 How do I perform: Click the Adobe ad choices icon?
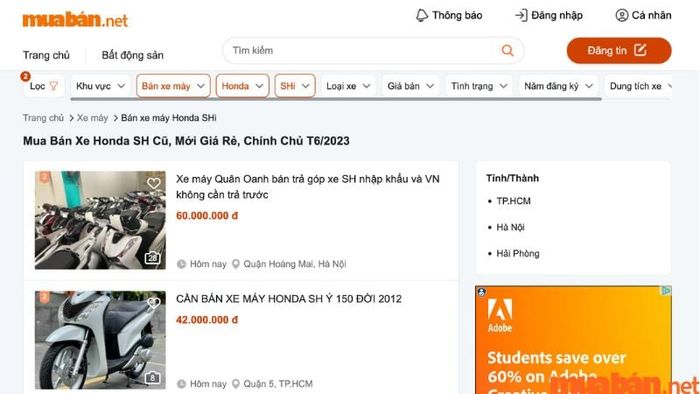(x=666, y=291)
